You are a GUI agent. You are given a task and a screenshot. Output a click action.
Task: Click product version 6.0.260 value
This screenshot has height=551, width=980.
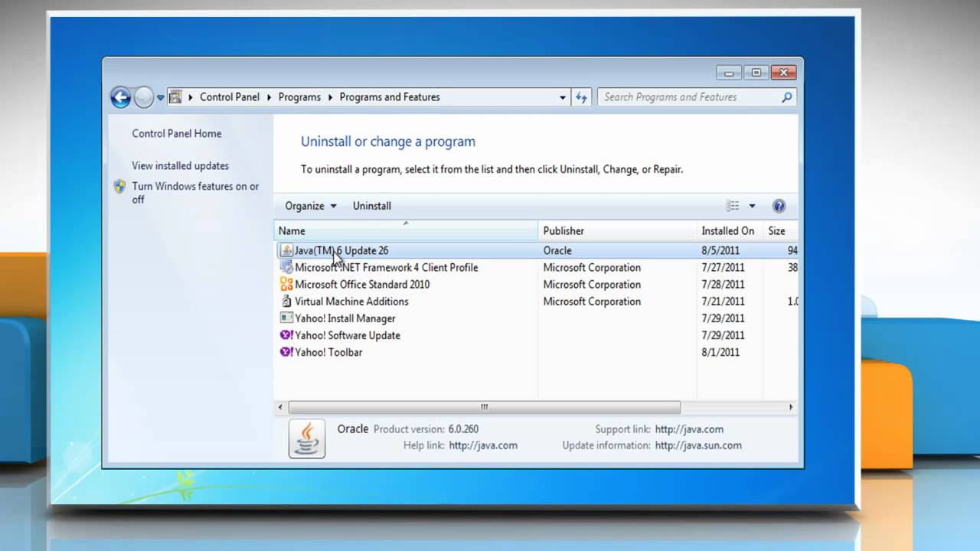pos(463,429)
